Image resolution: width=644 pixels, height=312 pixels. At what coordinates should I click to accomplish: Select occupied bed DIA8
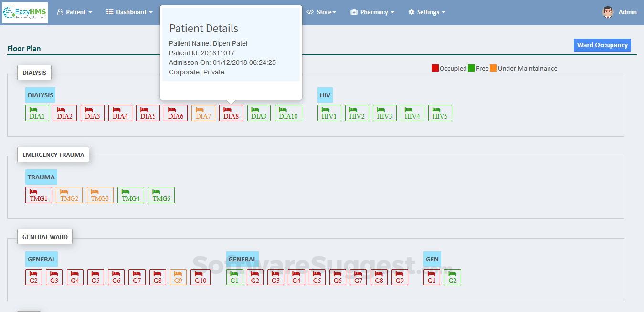click(x=231, y=113)
